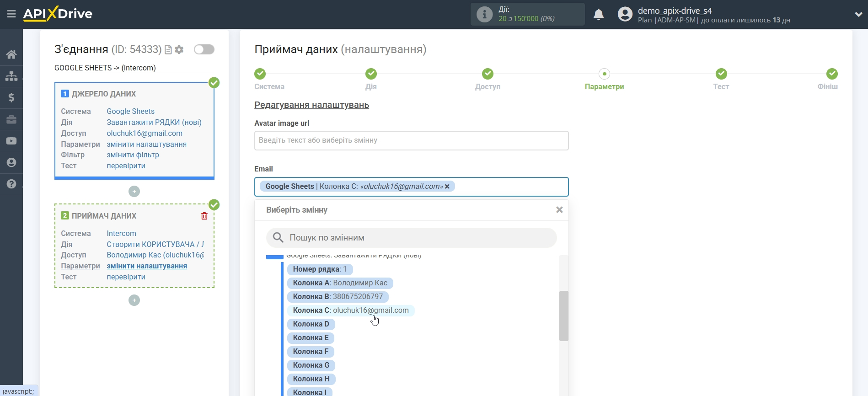Open the user profile sidebar icon

pos(11,162)
